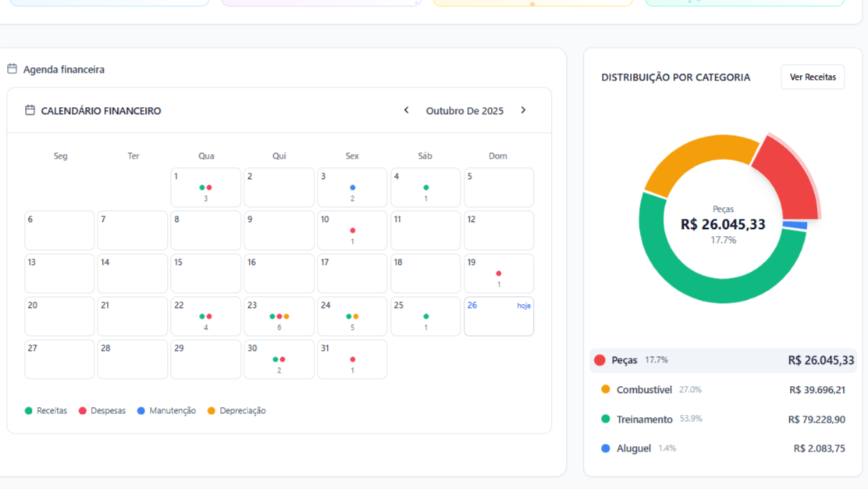Click the orange Depreciação legend dot
This screenshot has width=868, height=489.
click(212, 411)
